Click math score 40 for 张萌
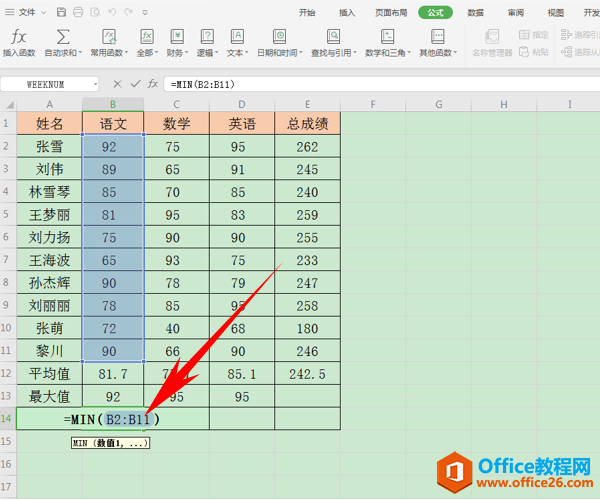The image size is (600, 500). click(176, 329)
